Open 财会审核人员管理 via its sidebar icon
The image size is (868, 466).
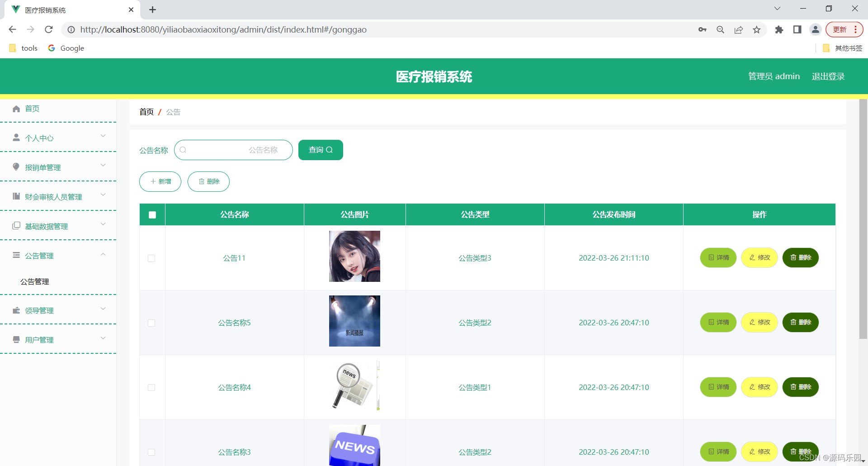(16, 196)
